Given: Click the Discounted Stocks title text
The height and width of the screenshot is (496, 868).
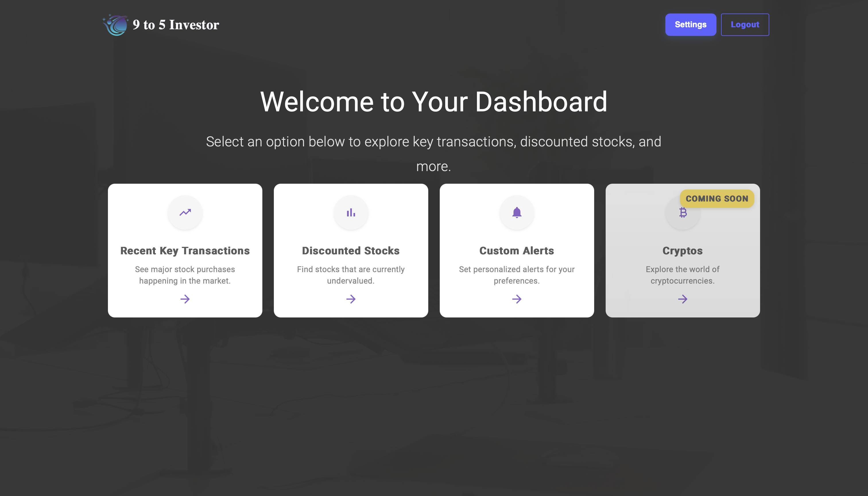Looking at the screenshot, I should click(x=351, y=250).
